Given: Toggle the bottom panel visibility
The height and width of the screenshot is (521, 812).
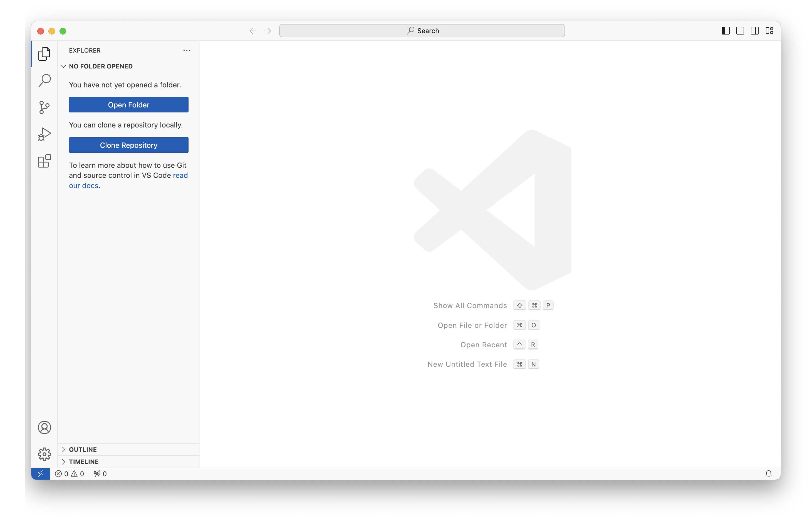Looking at the screenshot, I should pos(740,31).
